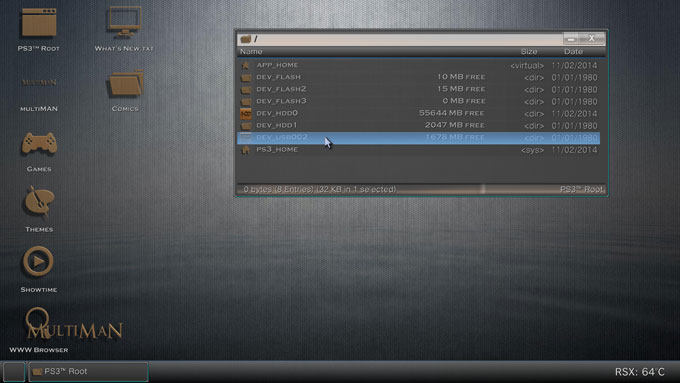Viewport: 680px width, 383px height.
Task: Click the 1678 MB free value
Action: pyautogui.click(x=454, y=137)
